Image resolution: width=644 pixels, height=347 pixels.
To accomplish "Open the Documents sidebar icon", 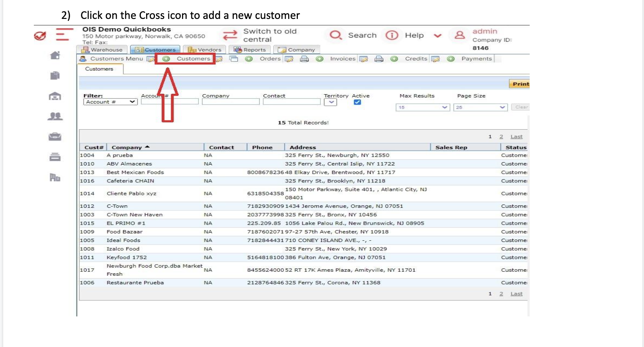I will 55,75.
